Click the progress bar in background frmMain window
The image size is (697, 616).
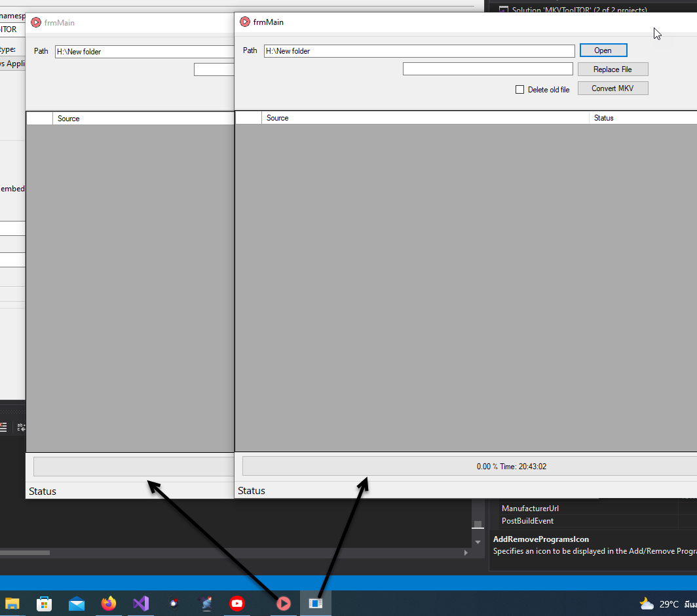pos(134,467)
